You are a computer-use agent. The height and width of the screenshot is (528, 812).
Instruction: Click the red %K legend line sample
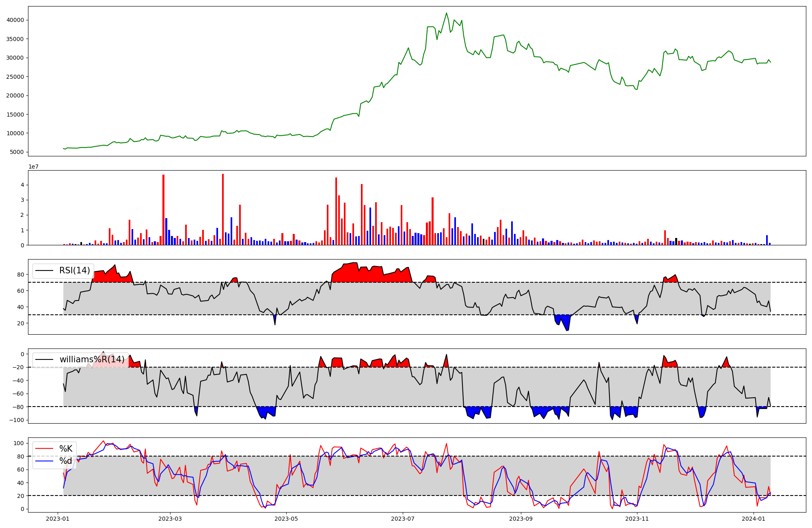point(45,449)
